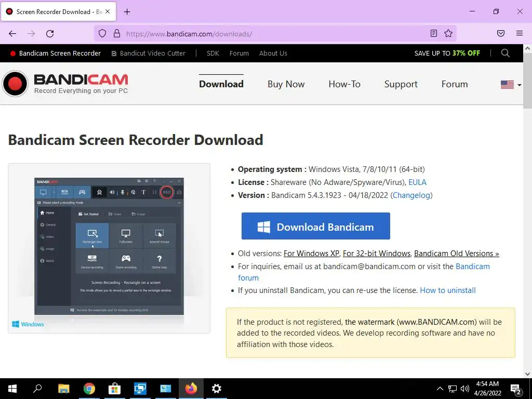Reload the current page
The width and height of the screenshot is (532, 399).
pyautogui.click(x=50, y=34)
